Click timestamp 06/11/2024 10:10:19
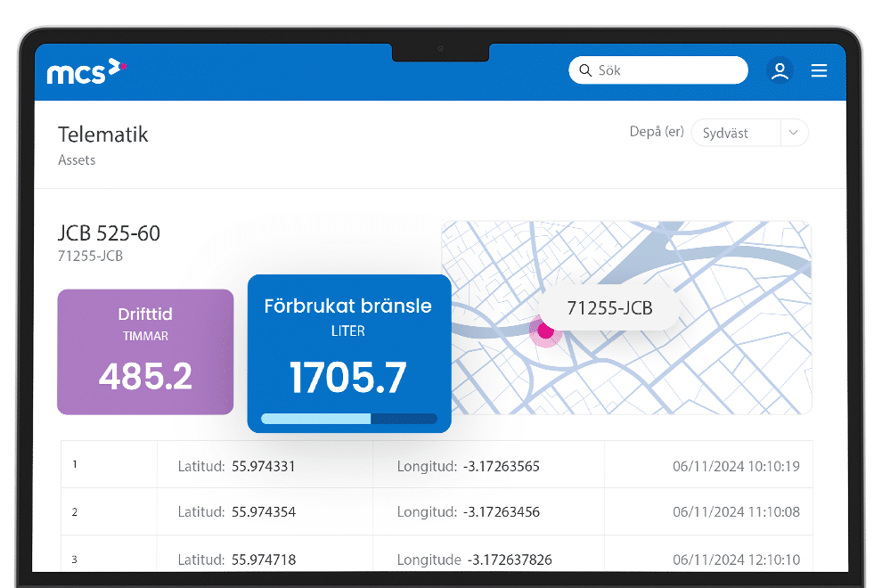Viewport: 874px width, 588px height. (x=736, y=467)
